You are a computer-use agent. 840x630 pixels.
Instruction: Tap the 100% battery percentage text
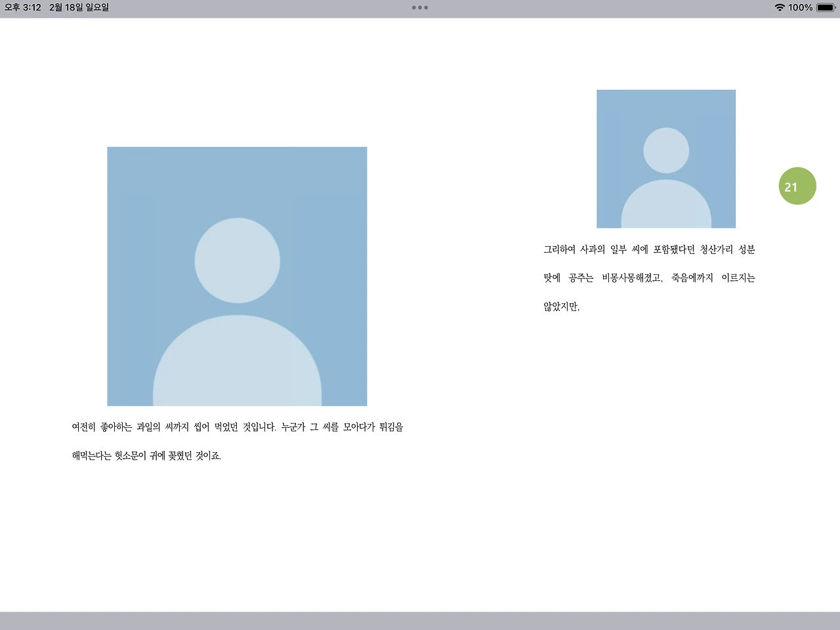[x=801, y=8]
